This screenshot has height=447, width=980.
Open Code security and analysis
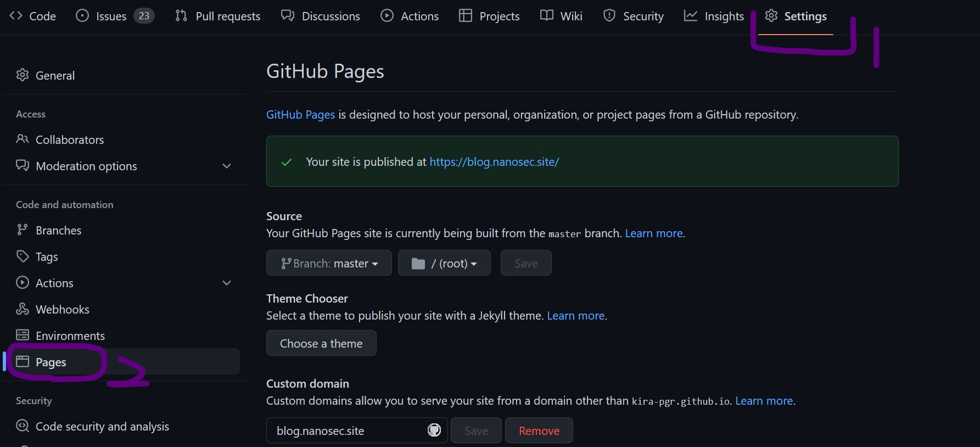[x=121, y=426]
